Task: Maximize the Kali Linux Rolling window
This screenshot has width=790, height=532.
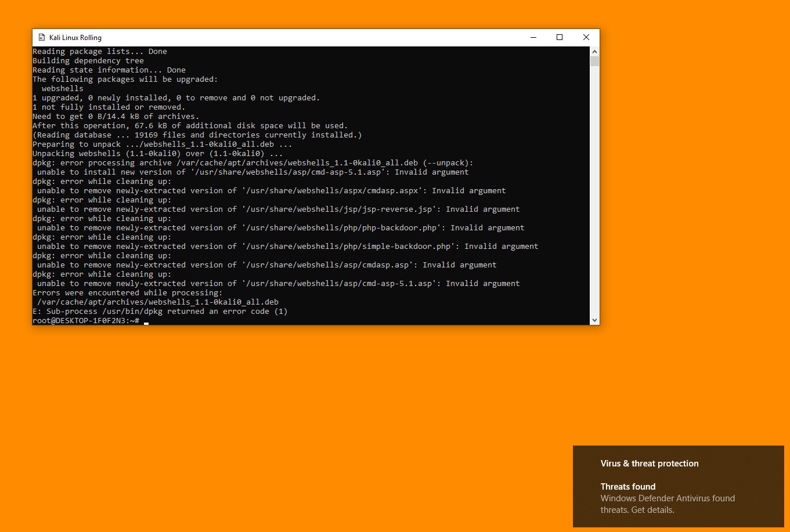Action: point(560,37)
